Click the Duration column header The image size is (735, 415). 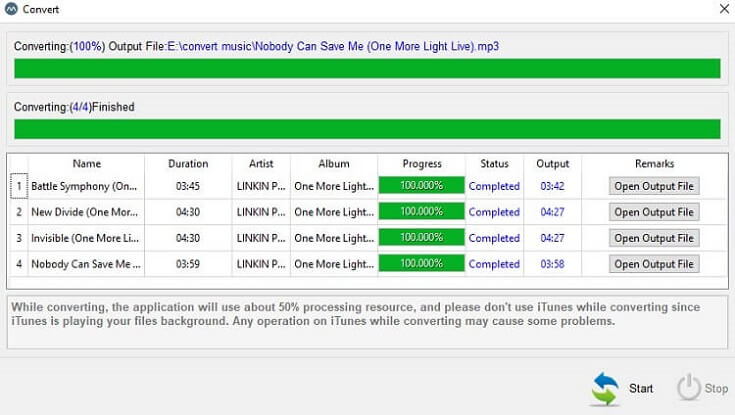(188, 164)
